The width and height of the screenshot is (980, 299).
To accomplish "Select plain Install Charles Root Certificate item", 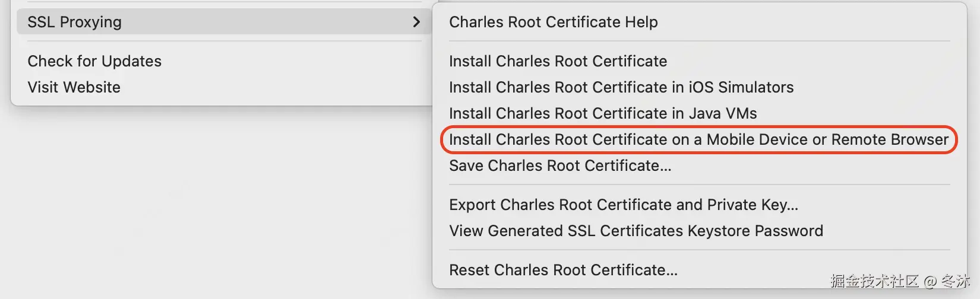I will click(558, 61).
